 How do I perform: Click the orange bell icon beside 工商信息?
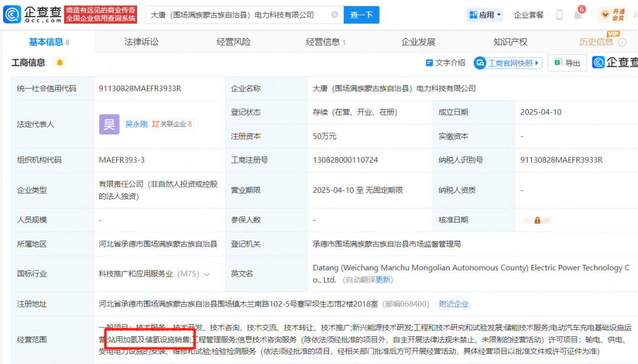tap(60, 63)
